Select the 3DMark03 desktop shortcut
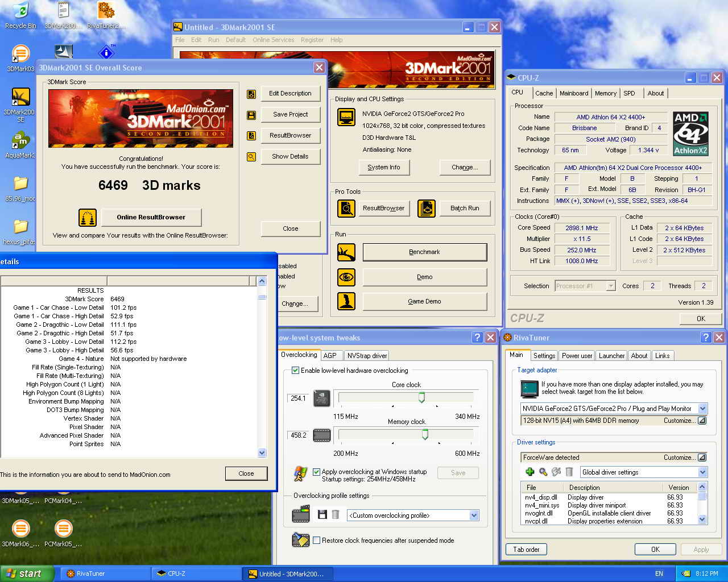728x582 pixels. pyautogui.click(x=20, y=59)
